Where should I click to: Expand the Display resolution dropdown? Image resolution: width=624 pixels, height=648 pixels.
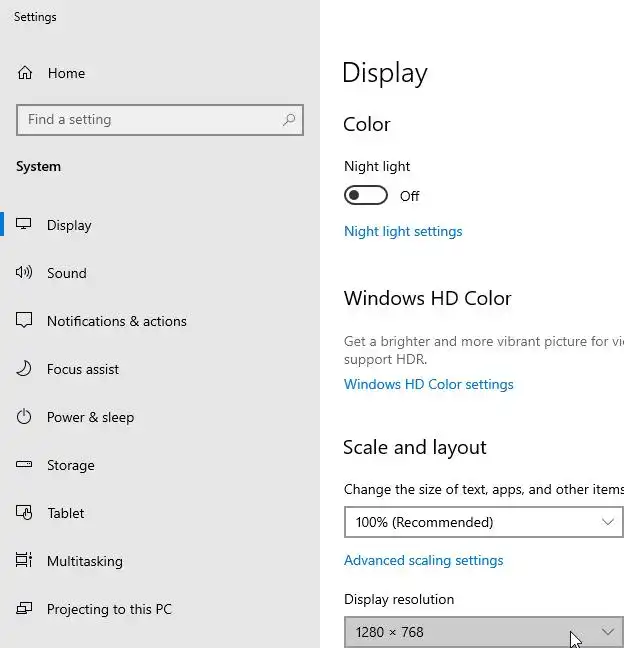click(483, 632)
